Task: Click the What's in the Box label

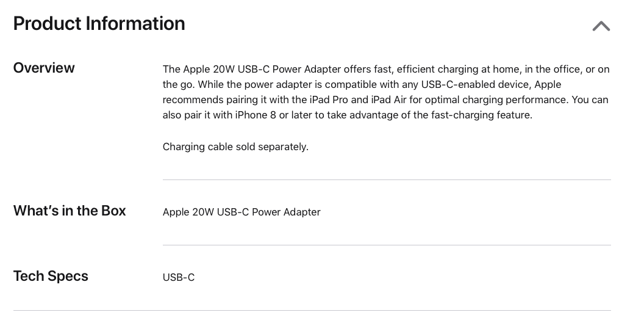Action: [x=70, y=211]
